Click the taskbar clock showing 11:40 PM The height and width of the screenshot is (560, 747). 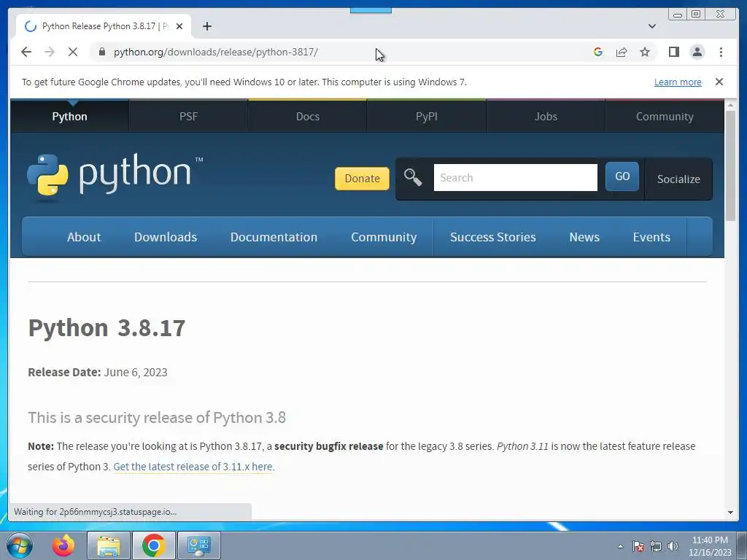tap(710, 545)
